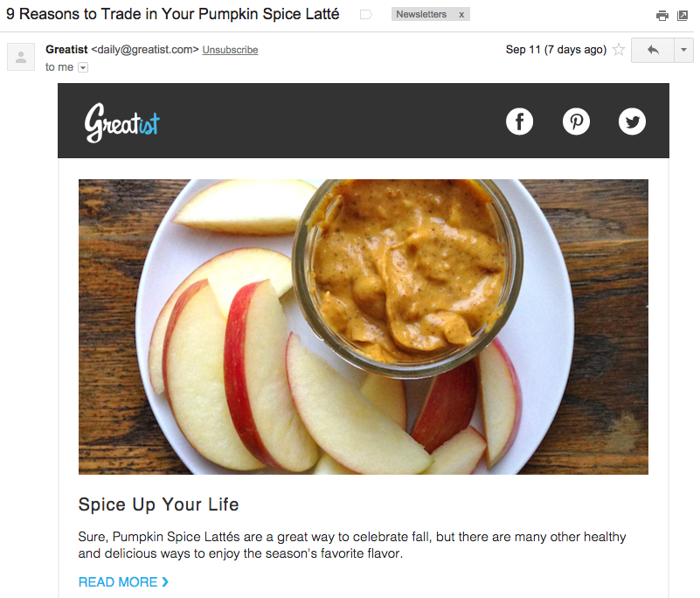700x598 pixels.
Task: Click the sender's avatar placeholder
Action: (x=21, y=57)
